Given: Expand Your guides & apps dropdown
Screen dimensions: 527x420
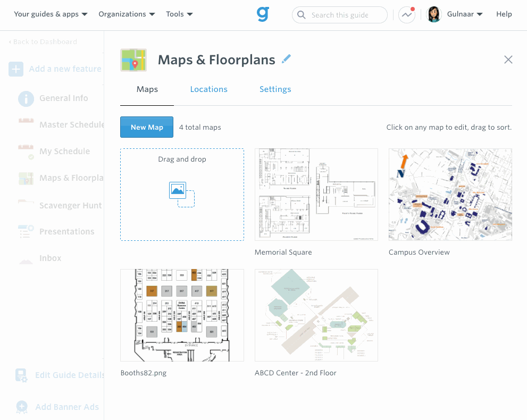Looking at the screenshot, I should pos(51,14).
